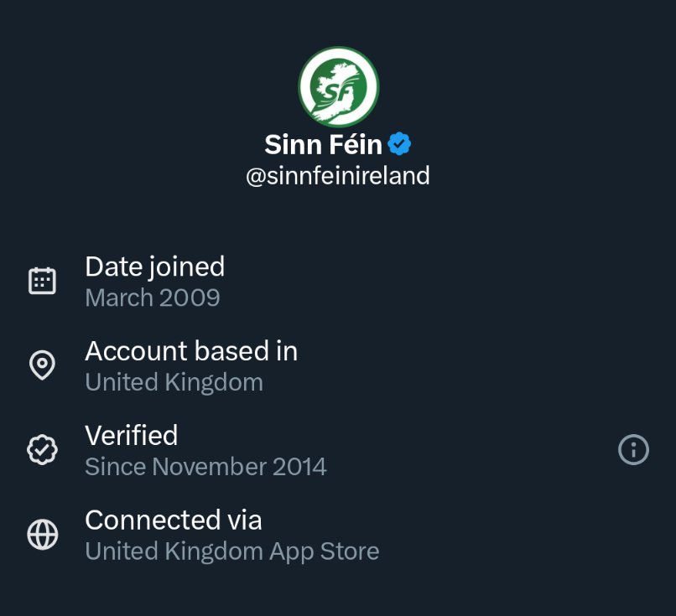676x616 pixels.
Task: Click the calendar icon for Date joined
Action: click(42, 281)
